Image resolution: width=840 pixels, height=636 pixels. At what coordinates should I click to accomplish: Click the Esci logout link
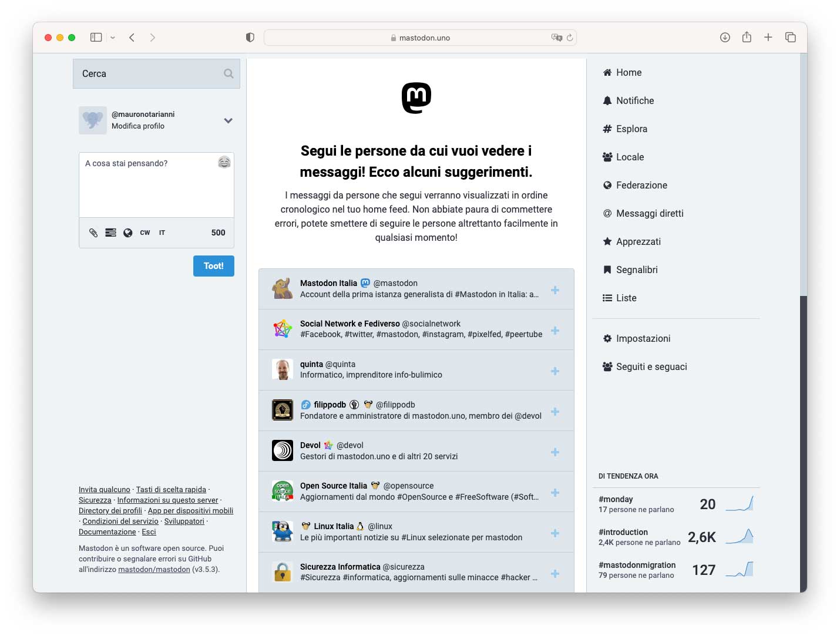click(149, 532)
